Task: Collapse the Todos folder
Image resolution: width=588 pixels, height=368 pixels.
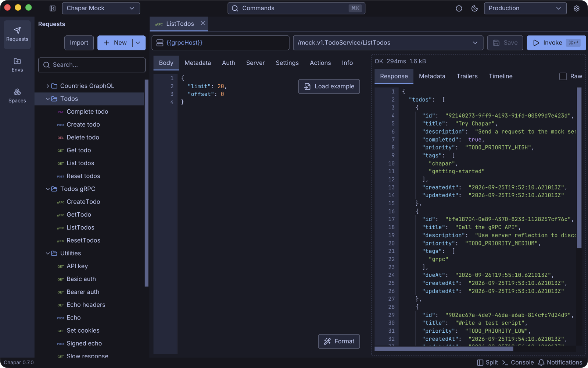Action: (x=48, y=99)
